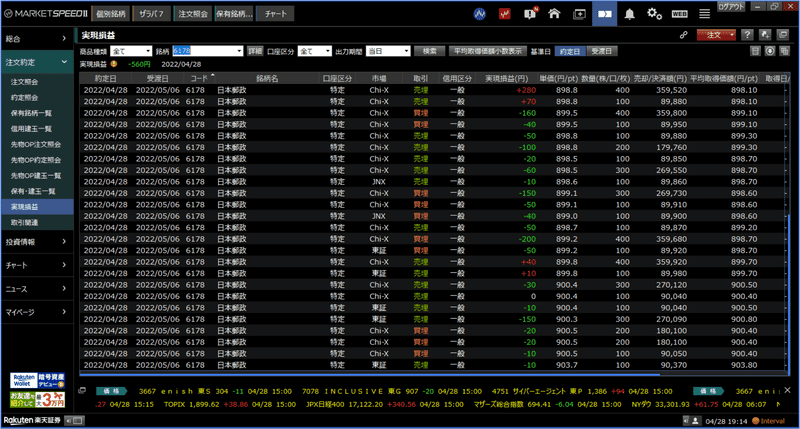The image size is (800, 429).
Task: Switch to 注文照会 top tab
Action: (193, 14)
